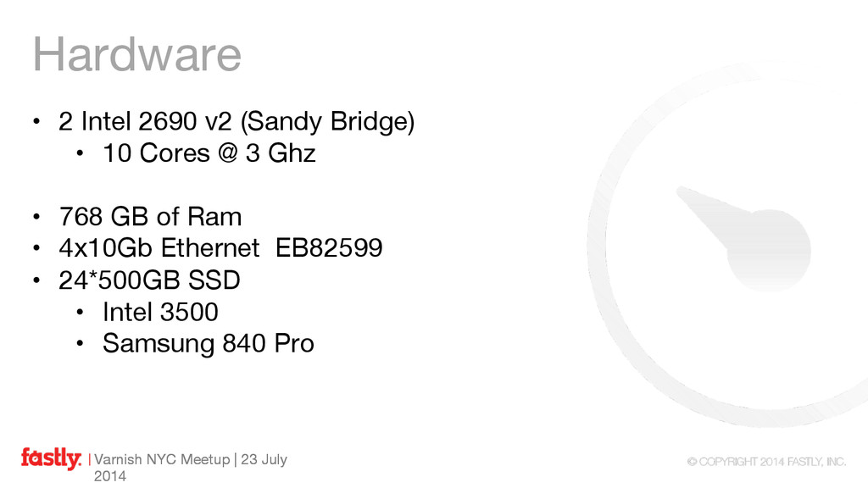This screenshot has width=868, height=488.
Task: Click the Hardware slide title
Action: pos(136,54)
